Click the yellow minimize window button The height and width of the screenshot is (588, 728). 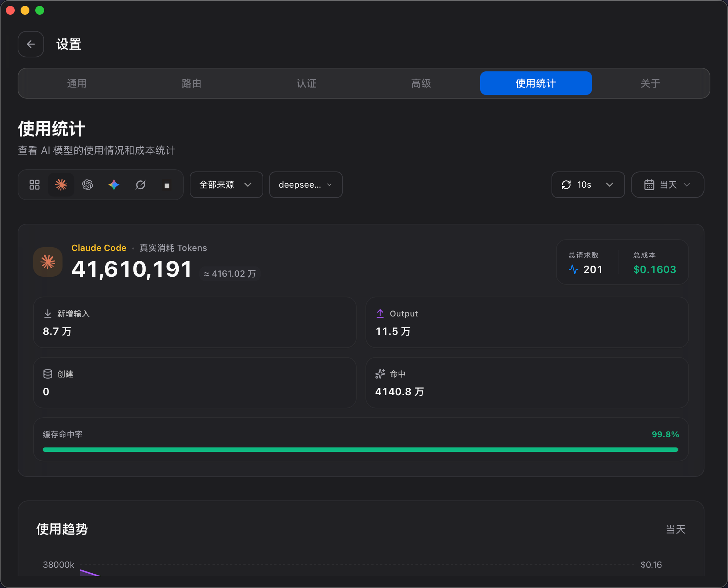[x=25, y=10]
